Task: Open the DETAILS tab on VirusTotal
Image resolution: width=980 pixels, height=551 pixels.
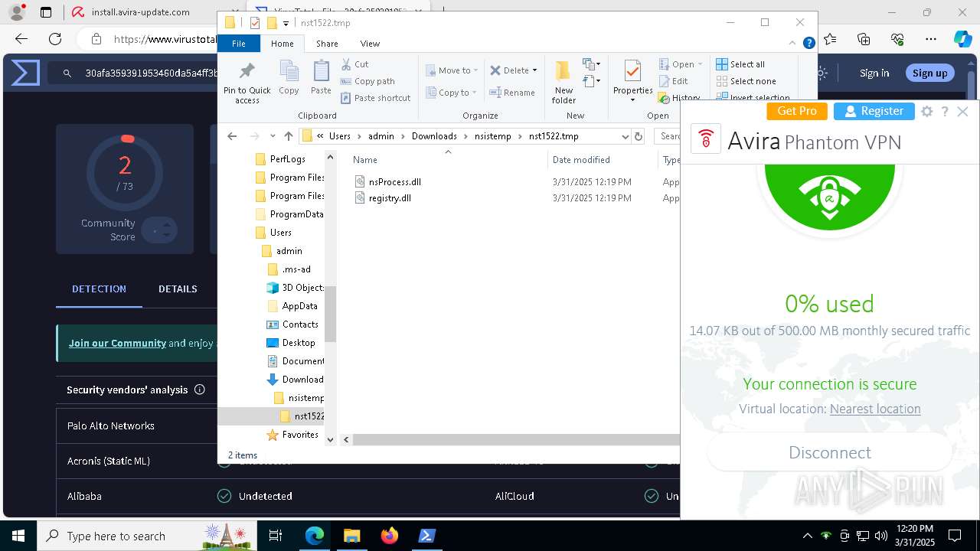Action: [x=178, y=289]
